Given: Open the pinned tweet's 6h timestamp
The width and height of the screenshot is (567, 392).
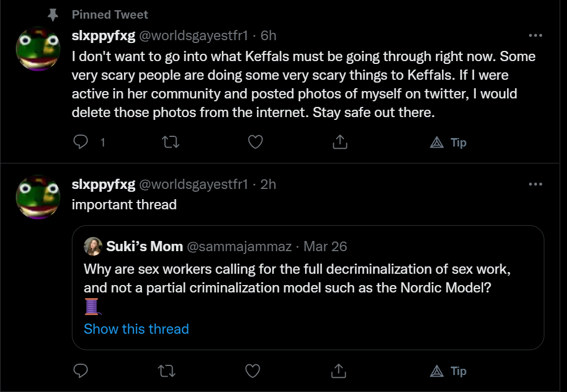Looking at the screenshot, I should [268, 36].
